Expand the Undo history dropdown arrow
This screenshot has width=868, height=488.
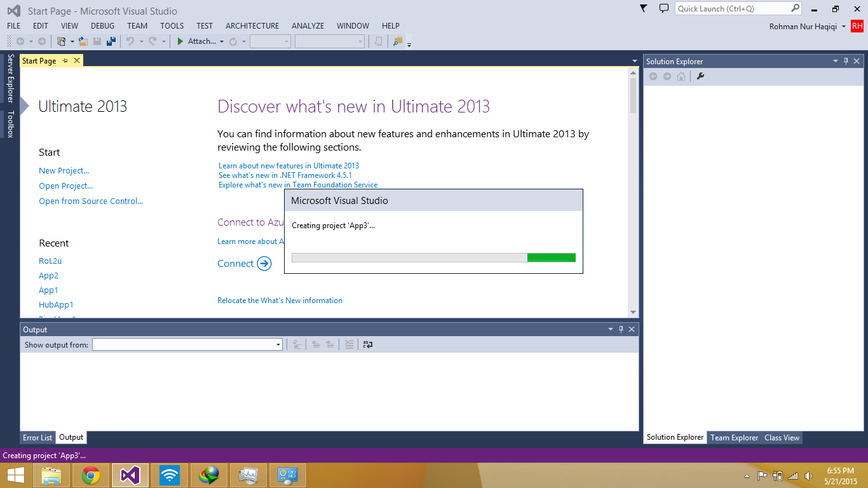click(x=140, y=41)
